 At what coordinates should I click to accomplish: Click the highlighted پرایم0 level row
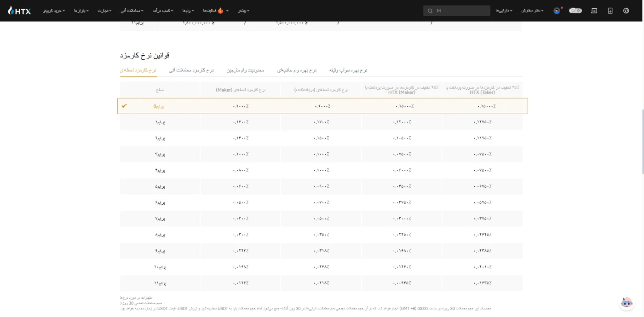322,106
